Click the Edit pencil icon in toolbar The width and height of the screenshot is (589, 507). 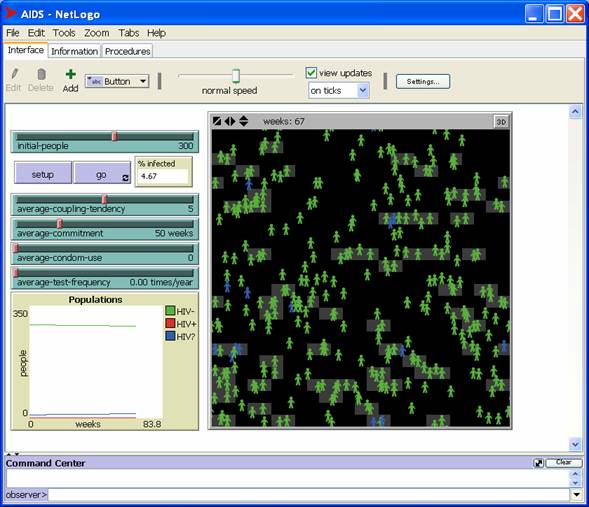(15, 74)
